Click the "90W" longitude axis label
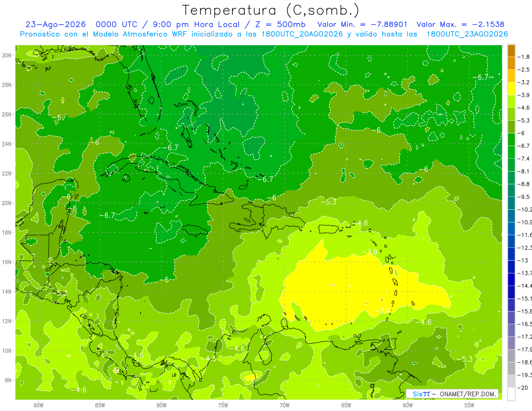The width and height of the screenshot is (532, 411). (x=39, y=405)
